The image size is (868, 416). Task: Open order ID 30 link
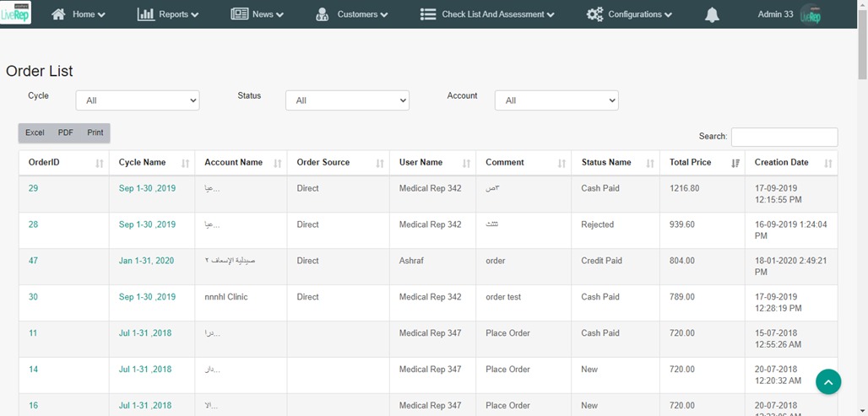click(x=33, y=297)
